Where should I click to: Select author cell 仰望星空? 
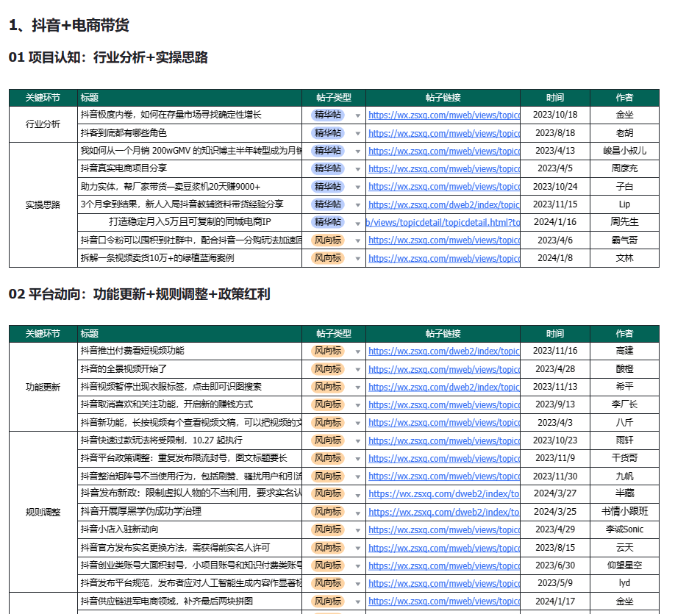coord(624,565)
